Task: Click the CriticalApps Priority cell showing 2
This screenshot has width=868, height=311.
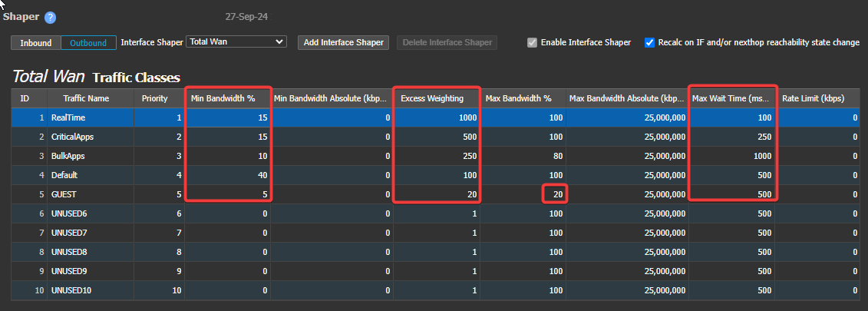Action: pos(160,137)
